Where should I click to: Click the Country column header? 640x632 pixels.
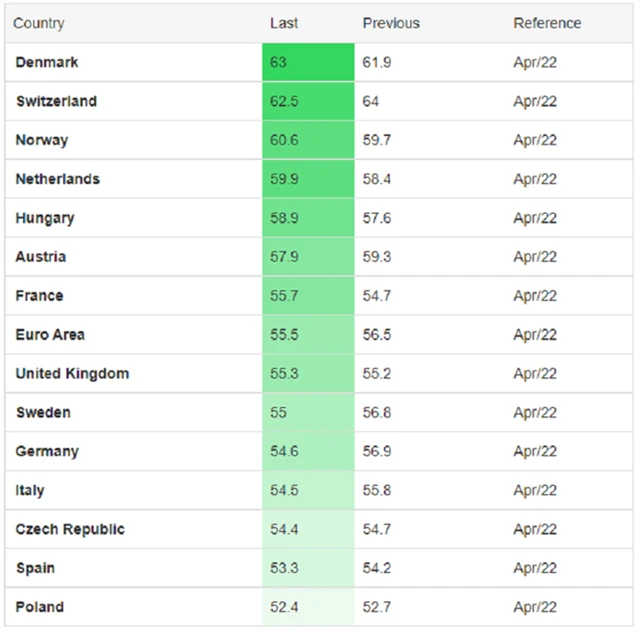tap(39, 23)
